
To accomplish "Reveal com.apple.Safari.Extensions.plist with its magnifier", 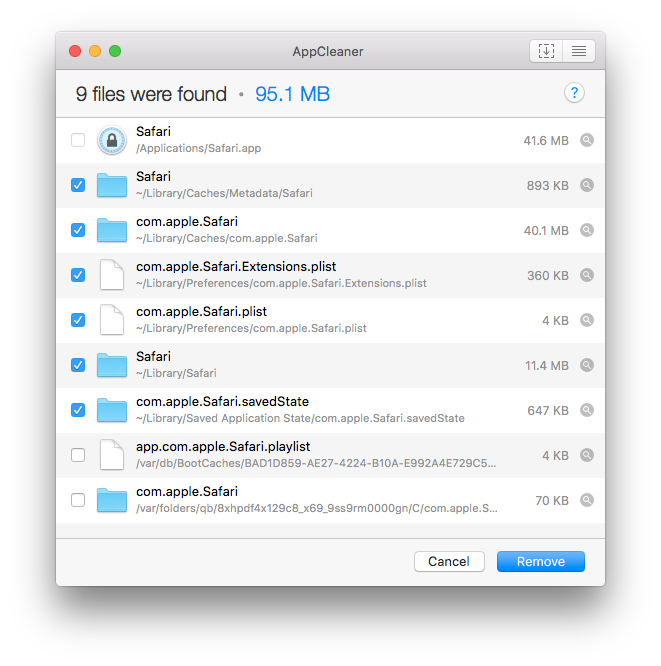I will point(587,275).
